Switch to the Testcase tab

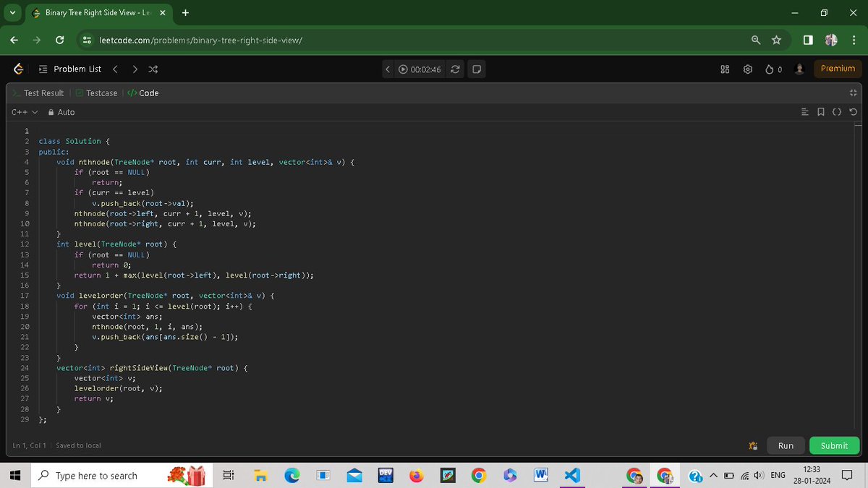[x=97, y=93]
